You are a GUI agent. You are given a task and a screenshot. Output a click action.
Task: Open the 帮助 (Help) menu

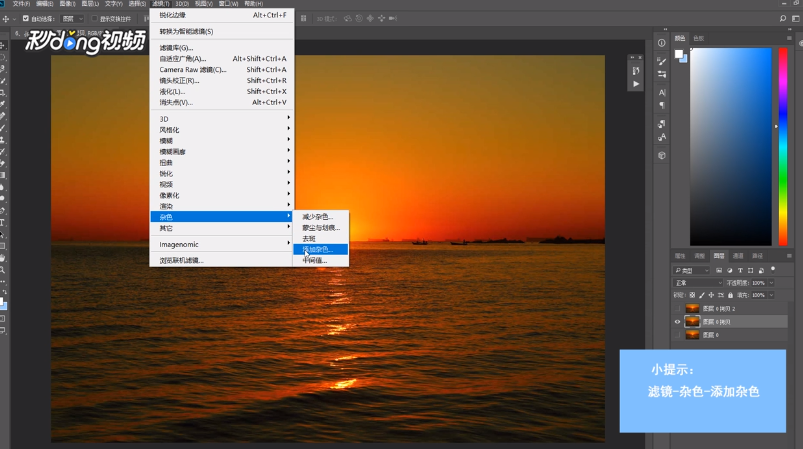click(x=253, y=4)
